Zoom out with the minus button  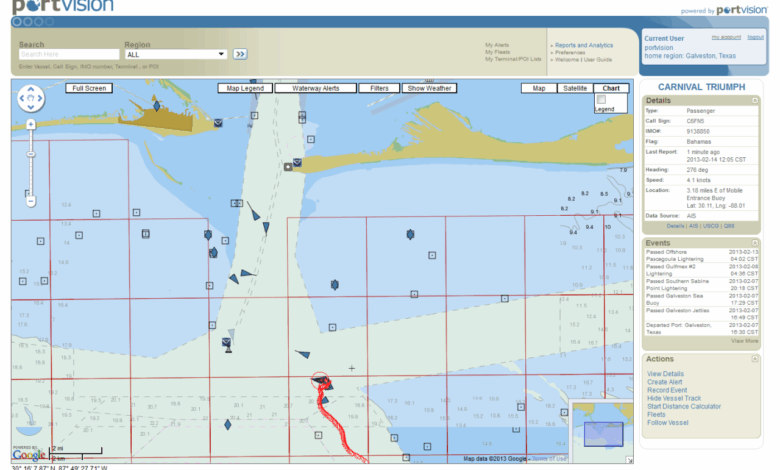(30, 200)
